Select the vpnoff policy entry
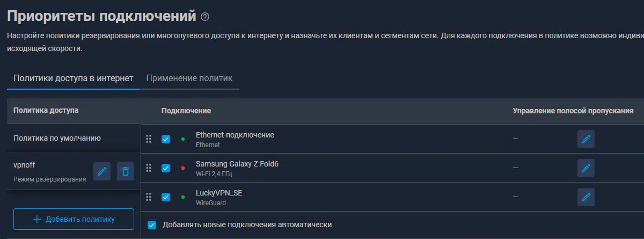The width and height of the screenshot is (644, 239). point(50,171)
